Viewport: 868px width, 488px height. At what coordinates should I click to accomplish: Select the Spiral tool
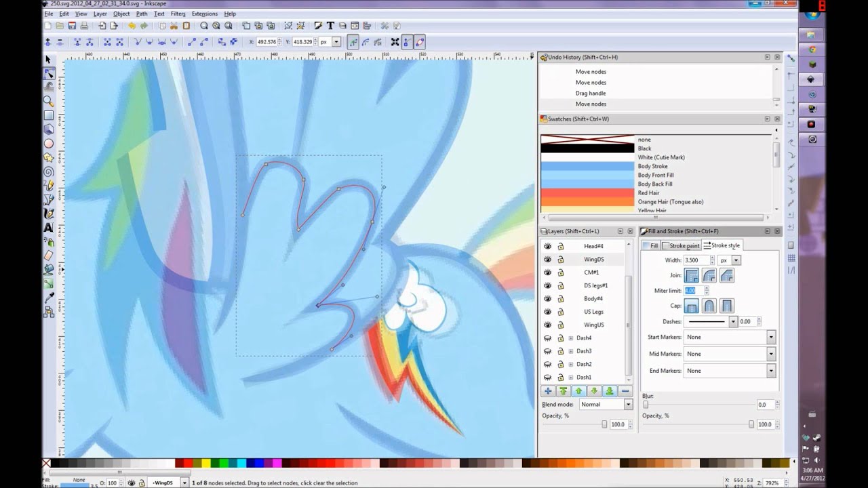click(x=49, y=171)
